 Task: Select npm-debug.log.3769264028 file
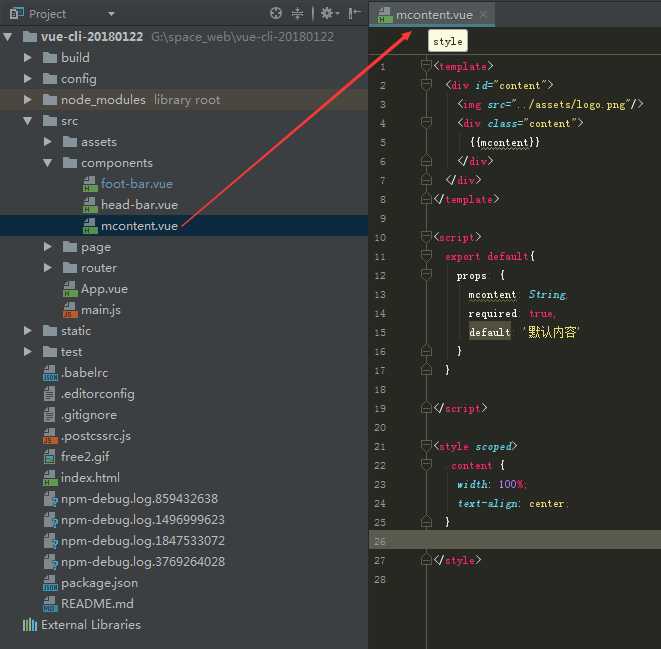[143, 562]
